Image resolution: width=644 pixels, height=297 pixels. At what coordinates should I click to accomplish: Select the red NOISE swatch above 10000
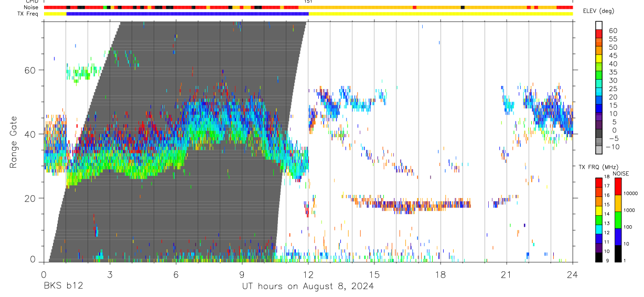618,186
